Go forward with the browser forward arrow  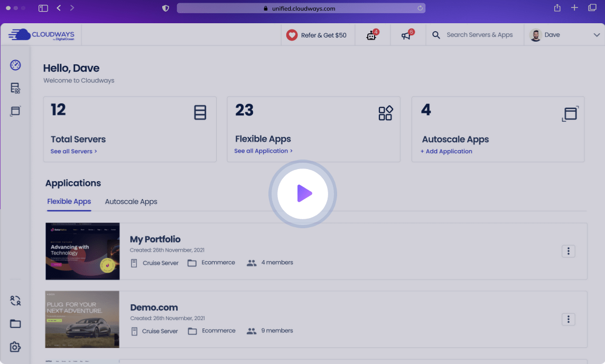pyautogui.click(x=72, y=8)
